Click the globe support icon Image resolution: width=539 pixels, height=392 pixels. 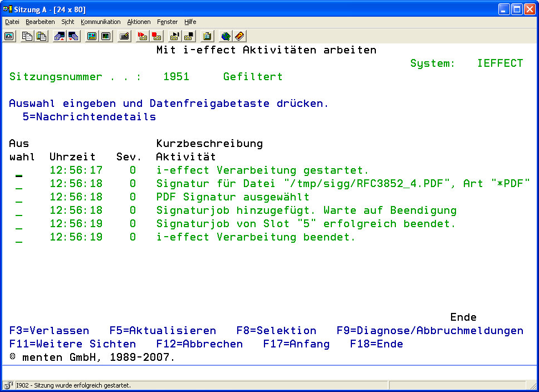click(x=225, y=36)
